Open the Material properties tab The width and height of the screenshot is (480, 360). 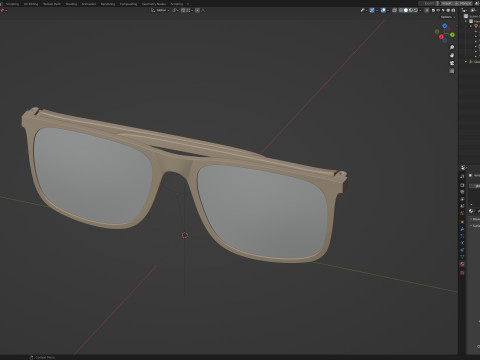click(462, 264)
